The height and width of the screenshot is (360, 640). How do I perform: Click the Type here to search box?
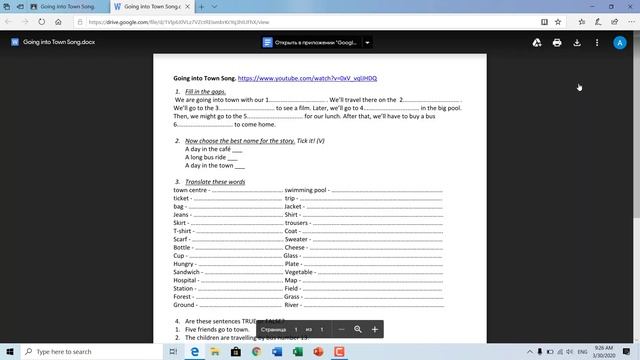click(92, 351)
